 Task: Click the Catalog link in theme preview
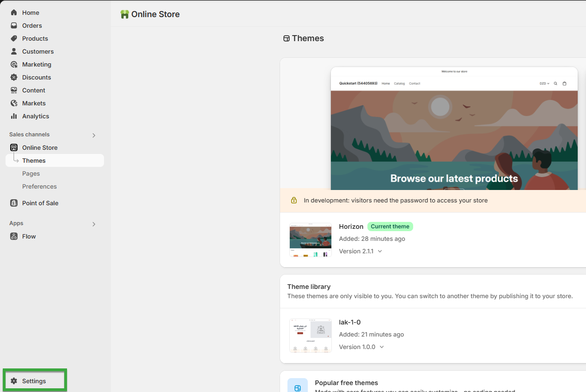coord(399,84)
